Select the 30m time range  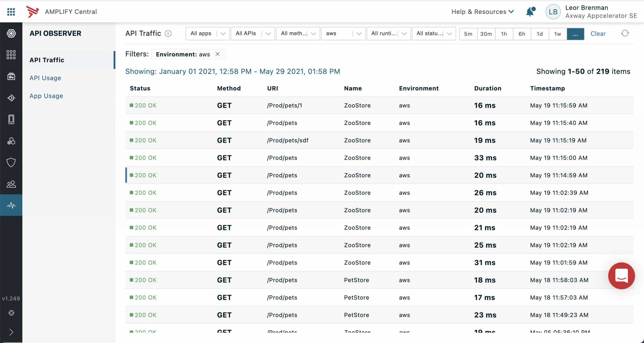point(486,34)
